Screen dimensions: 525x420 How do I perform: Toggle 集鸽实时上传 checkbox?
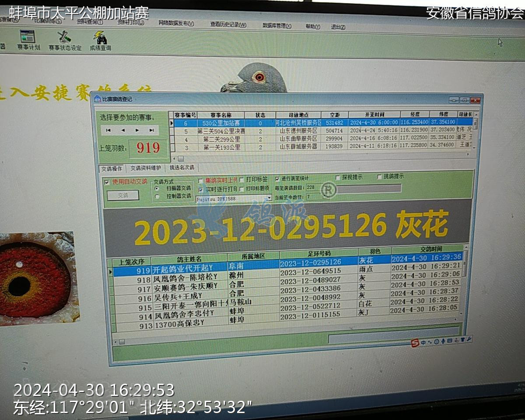pos(201,180)
